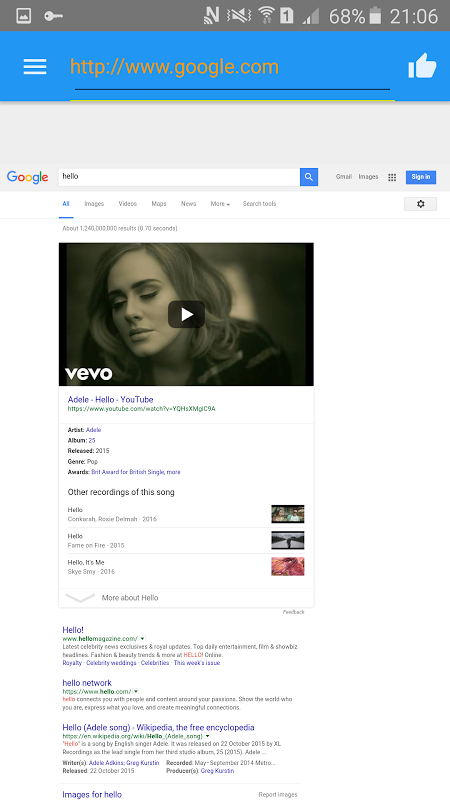Open the Fame on Fire Hello recording
Screen dimensions: 450x800
96,540
